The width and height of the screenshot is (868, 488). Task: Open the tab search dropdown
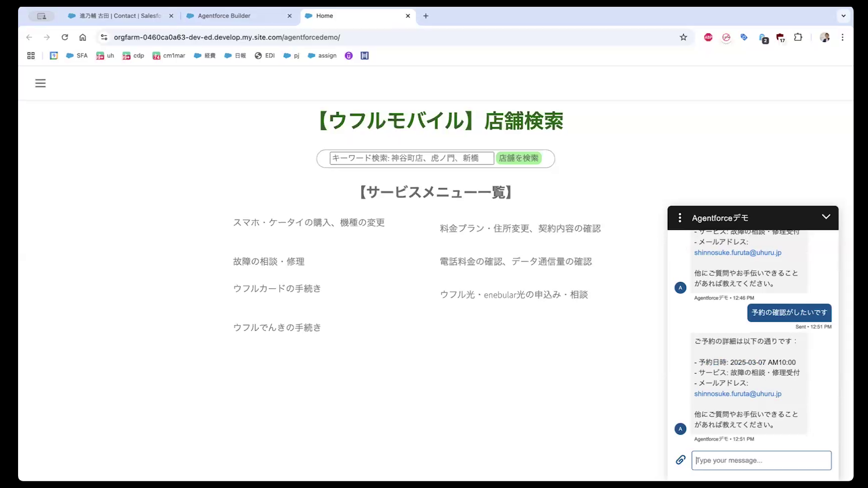pos(843,16)
